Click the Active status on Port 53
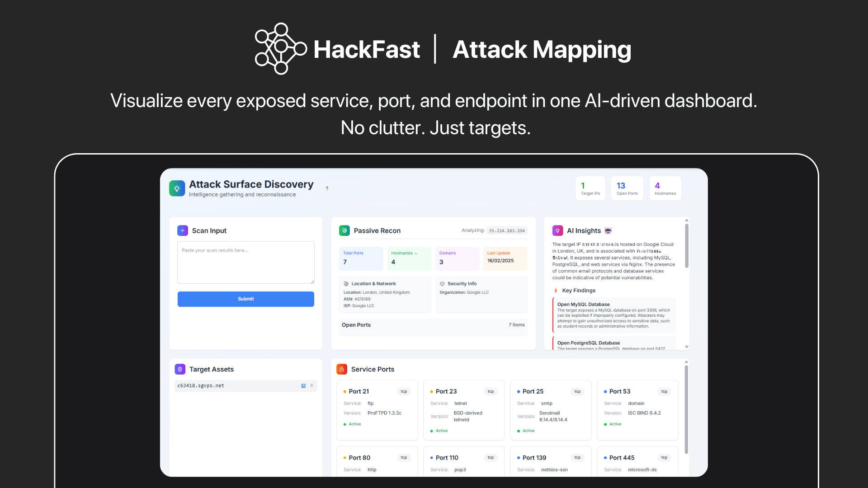This screenshot has height=488, width=868. pyautogui.click(x=613, y=424)
